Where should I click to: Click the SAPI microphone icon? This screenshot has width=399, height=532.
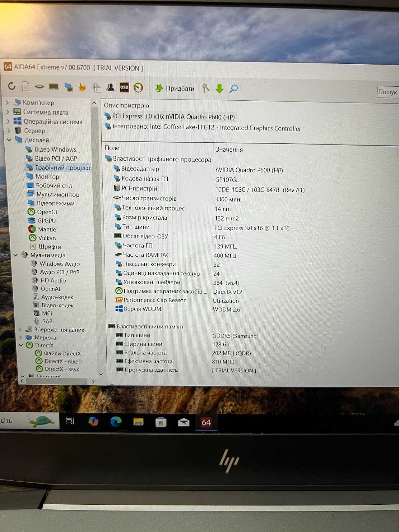37,321
